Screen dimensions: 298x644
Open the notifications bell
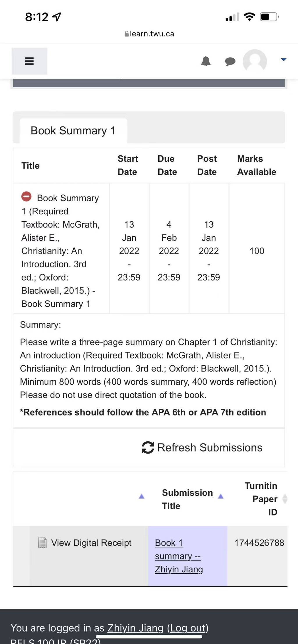[x=206, y=61]
